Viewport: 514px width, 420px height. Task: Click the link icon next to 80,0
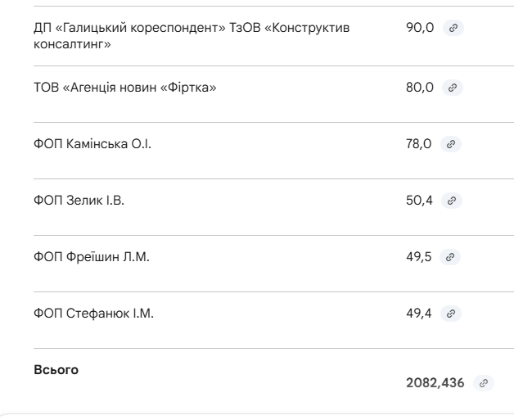(x=453, y=88)
